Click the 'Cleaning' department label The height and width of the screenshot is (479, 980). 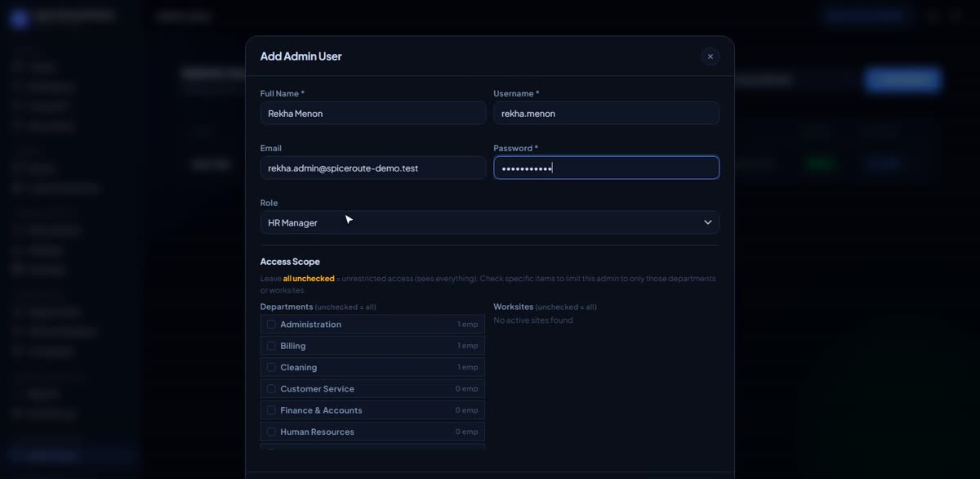(x=298, y=367)
